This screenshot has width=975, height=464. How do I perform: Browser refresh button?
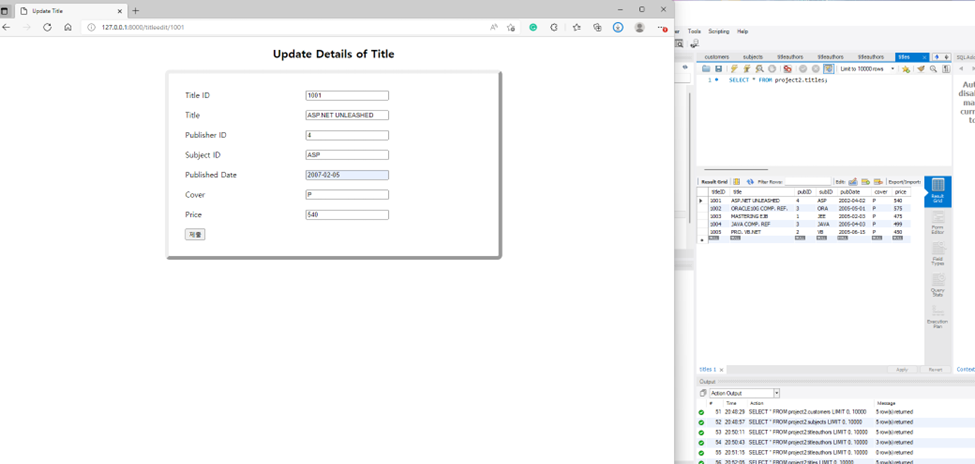[x=47, y=27]
